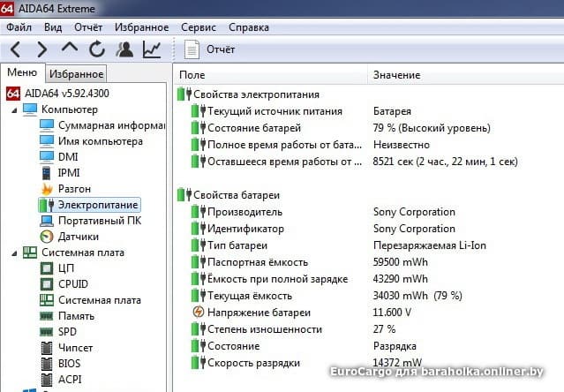Refresh the page with the circular arrow icon
This screenshot has height=392, width=564.
(97, 49)
